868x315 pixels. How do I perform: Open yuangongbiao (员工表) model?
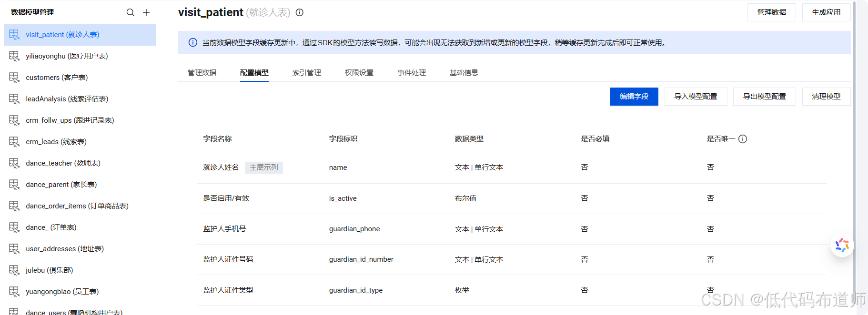pos(80,292)
